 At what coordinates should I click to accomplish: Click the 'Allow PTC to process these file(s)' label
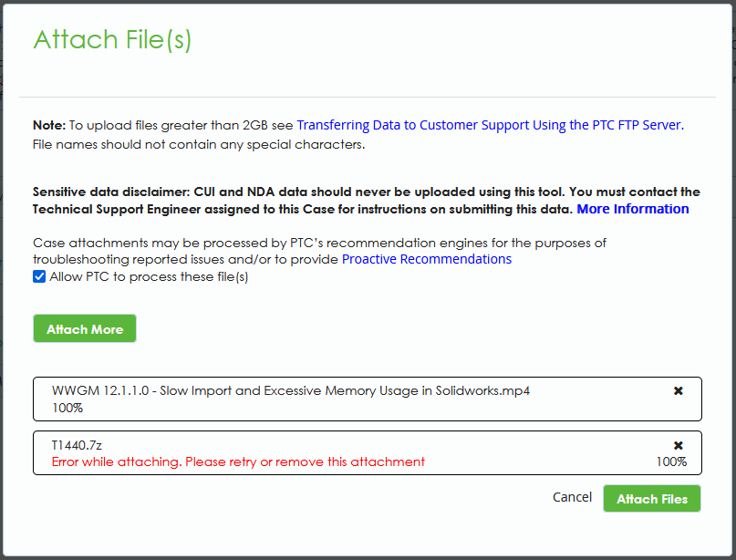[149, 276]
